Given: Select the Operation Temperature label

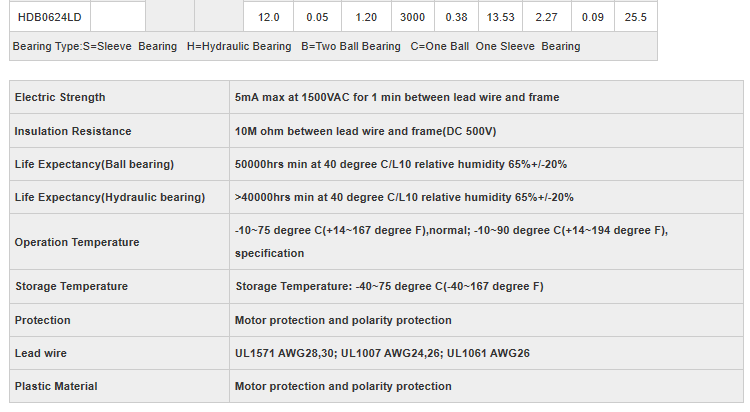Looking at the screenshot, I should click(77, 242).
